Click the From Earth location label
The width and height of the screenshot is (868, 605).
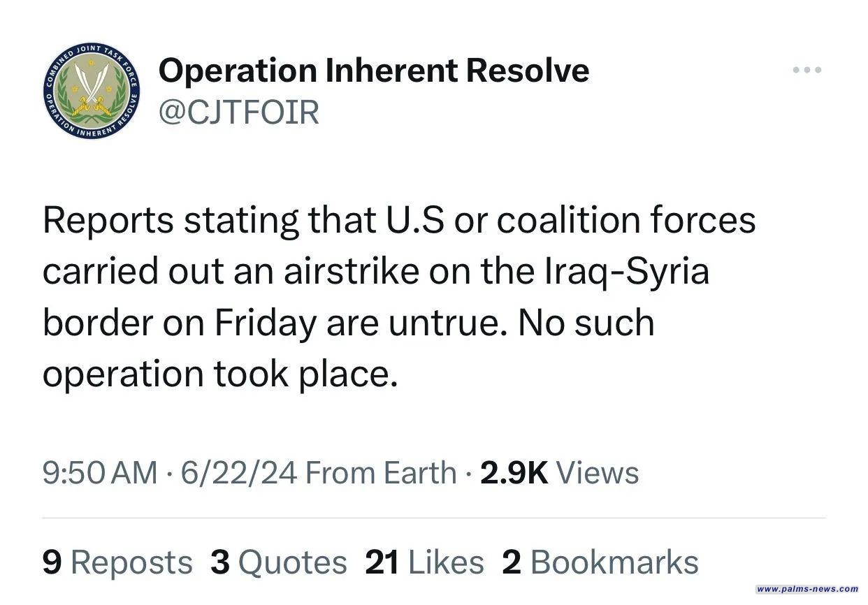pyautogui.click(x=381, y=473)
